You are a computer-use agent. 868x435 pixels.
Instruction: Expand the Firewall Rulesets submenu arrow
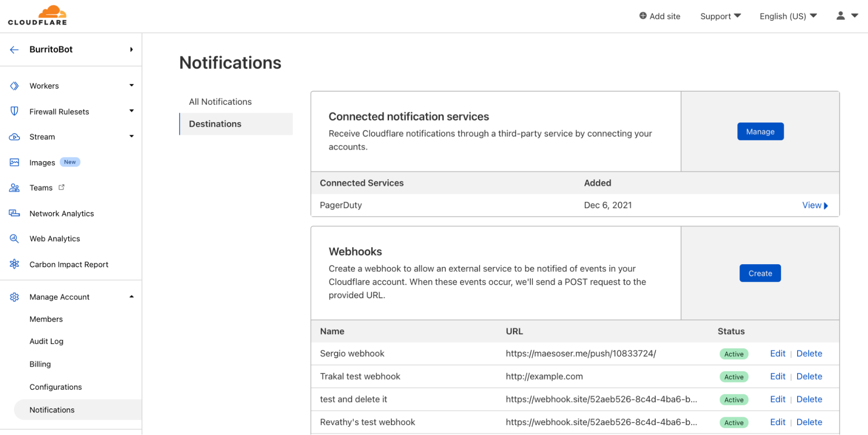click(x=132, y=111)
